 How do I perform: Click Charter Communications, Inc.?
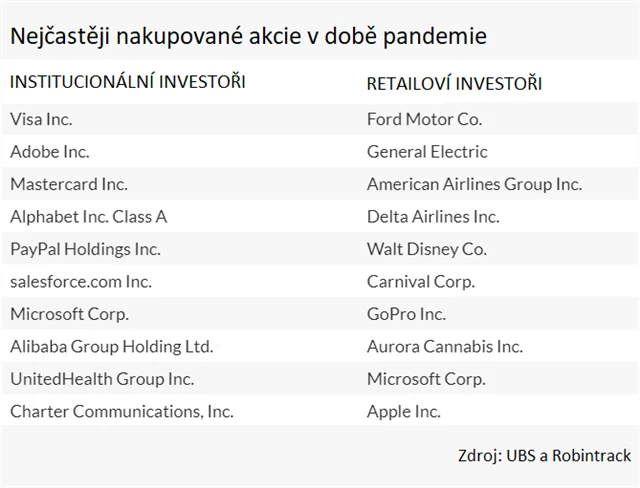coord(122,411)
